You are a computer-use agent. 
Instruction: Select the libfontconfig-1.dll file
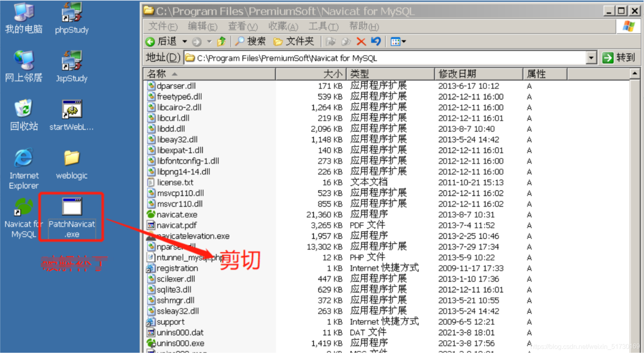184,161
